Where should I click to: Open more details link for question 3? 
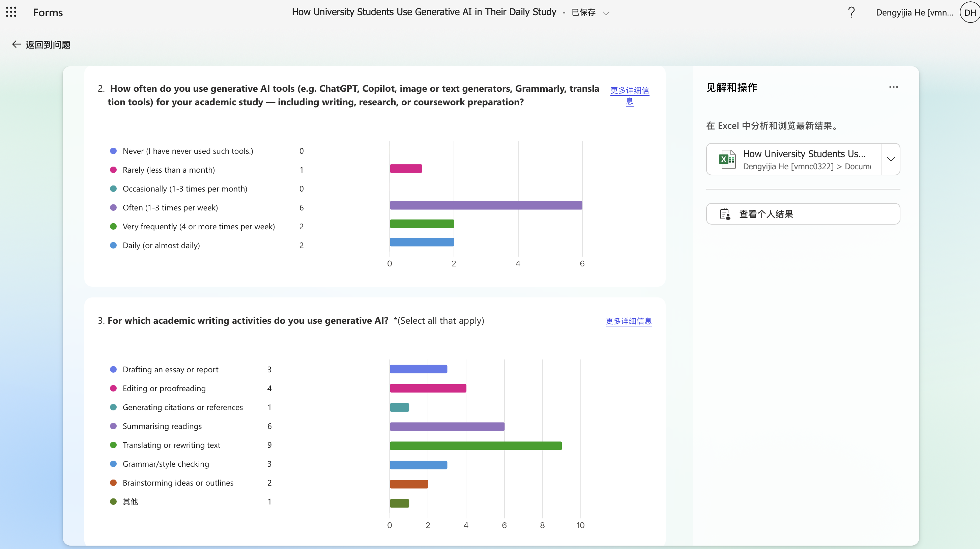point(629,321)
